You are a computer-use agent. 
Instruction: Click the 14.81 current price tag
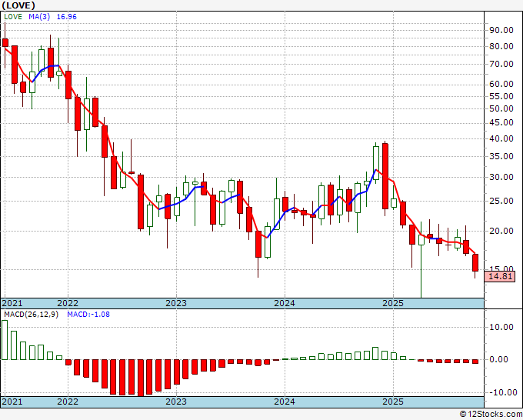click(500, 277)
